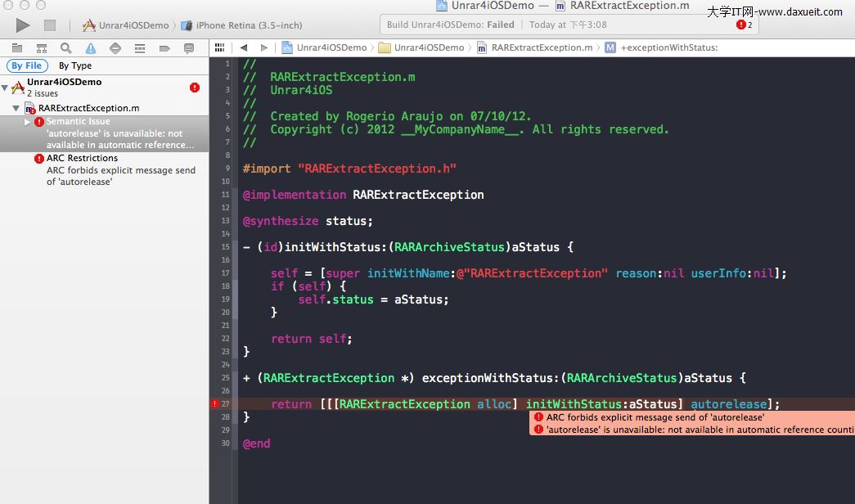The image size is (855, 504).
Task: Show the Symbol navigator
Action: pyautogui.click(x=41, y=48)
